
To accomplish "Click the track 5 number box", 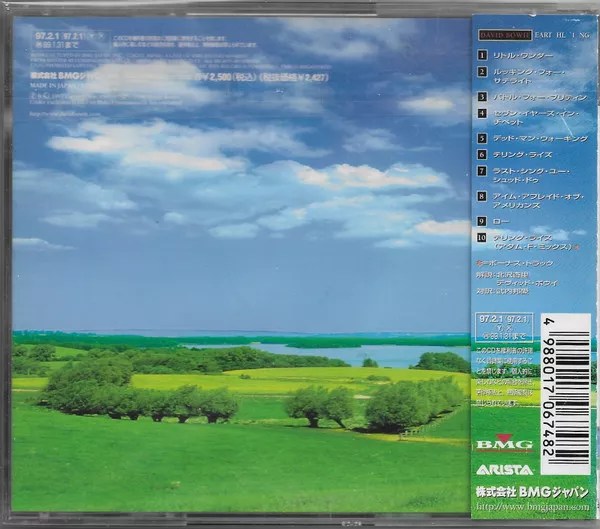I will [x=481, y=138].
